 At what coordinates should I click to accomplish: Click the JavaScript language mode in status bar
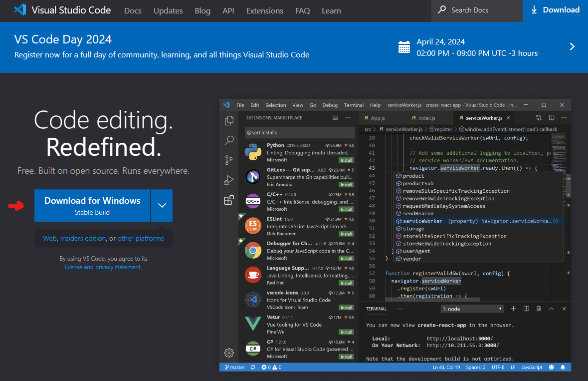(531, 368)
